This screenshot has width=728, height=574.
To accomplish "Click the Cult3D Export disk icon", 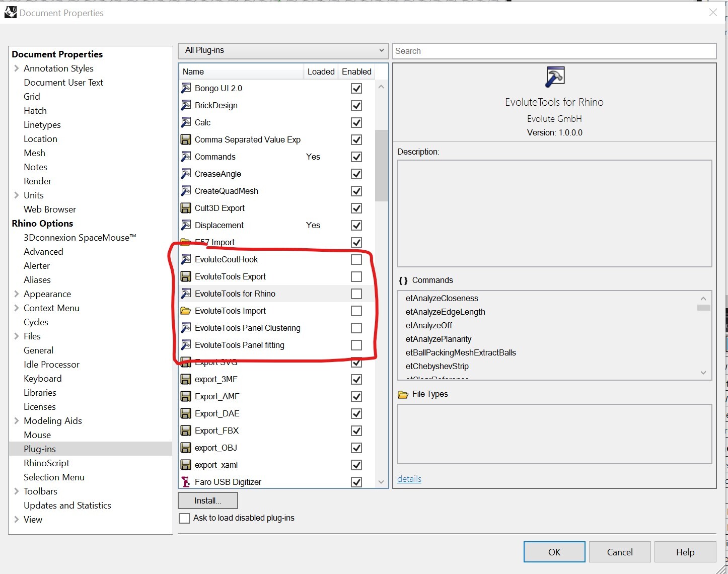I will (186, 208).
